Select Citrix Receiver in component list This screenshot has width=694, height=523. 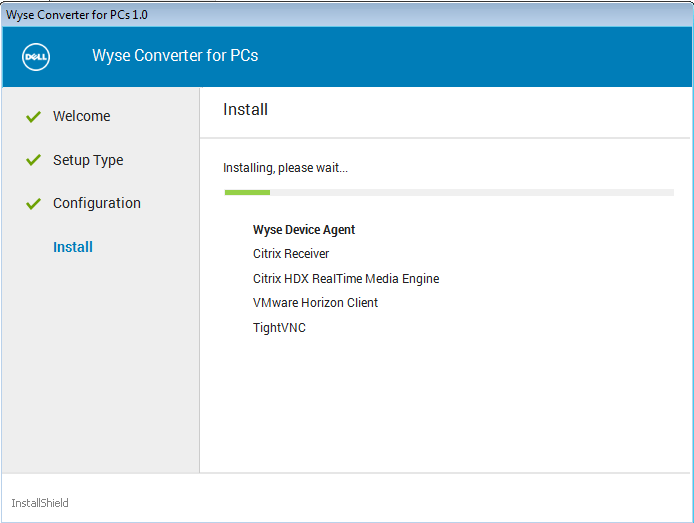coord(291,254)
